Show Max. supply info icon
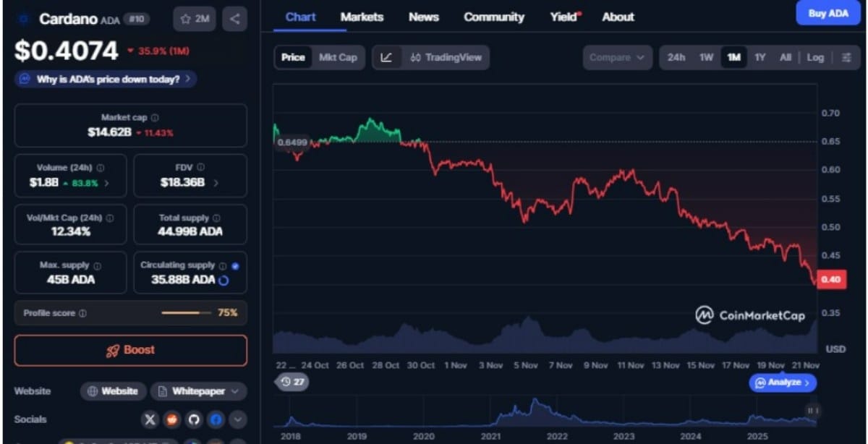The width and height of the screenshot is (868, 444). tap(97, 265)
